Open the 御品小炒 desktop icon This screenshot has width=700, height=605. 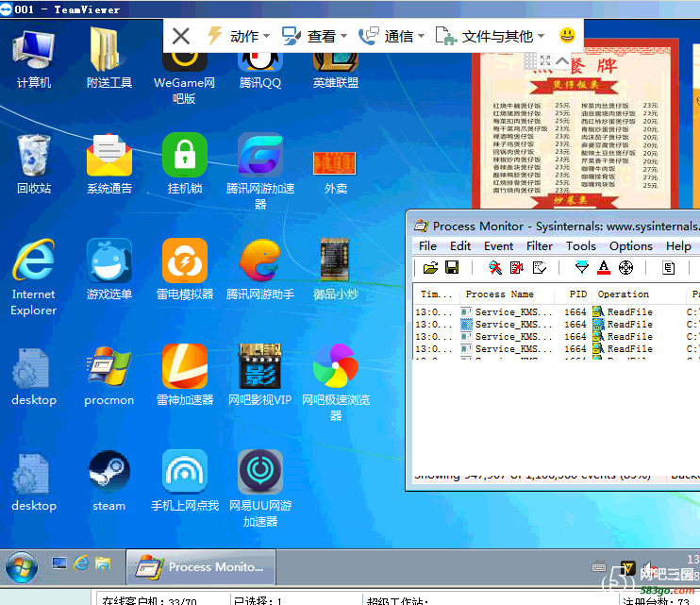[x=335, y=269]
